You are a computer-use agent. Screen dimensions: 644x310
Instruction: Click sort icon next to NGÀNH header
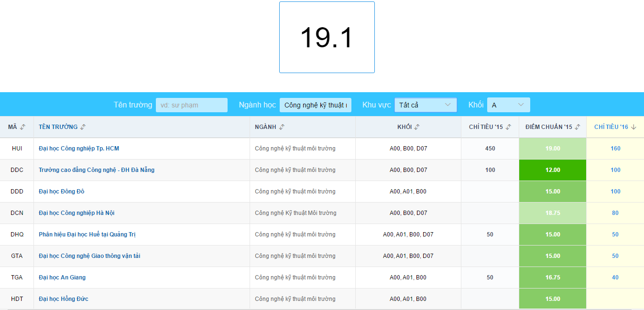coord(282,127)
